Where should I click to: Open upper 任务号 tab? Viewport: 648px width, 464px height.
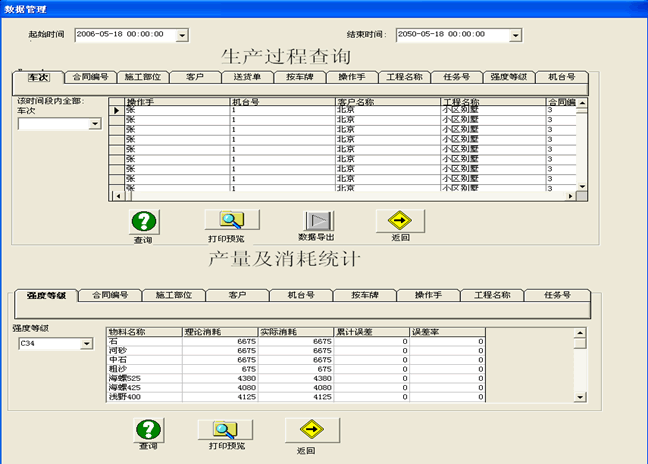(x=457, y=77)
